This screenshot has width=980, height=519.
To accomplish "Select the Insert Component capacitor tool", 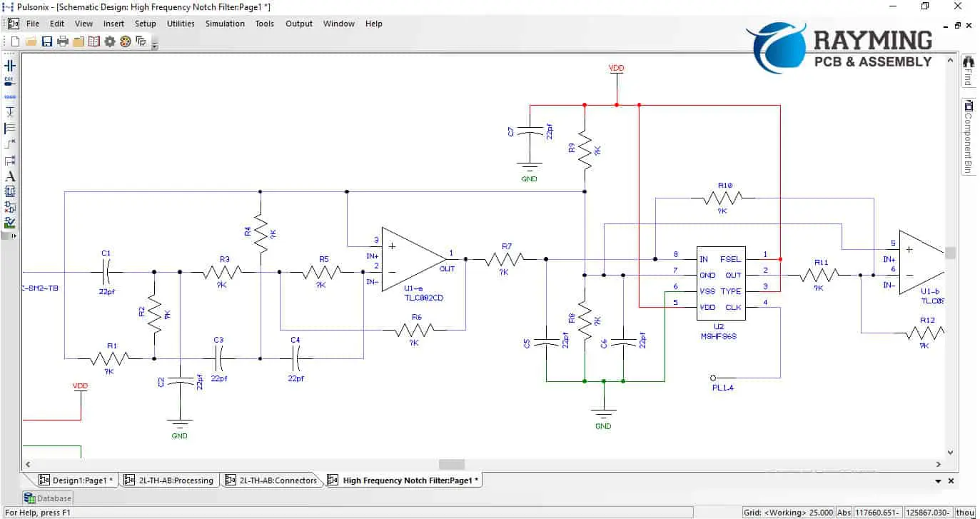I will pos(10,65).
